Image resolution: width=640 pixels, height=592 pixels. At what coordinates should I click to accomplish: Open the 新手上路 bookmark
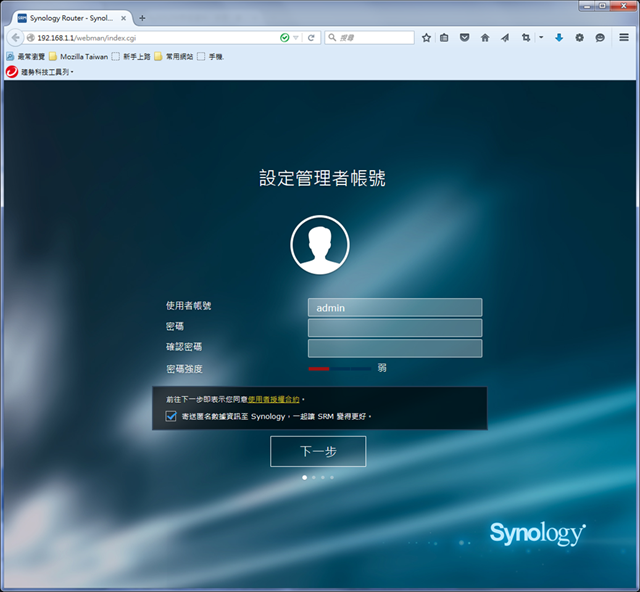[131, 56]
